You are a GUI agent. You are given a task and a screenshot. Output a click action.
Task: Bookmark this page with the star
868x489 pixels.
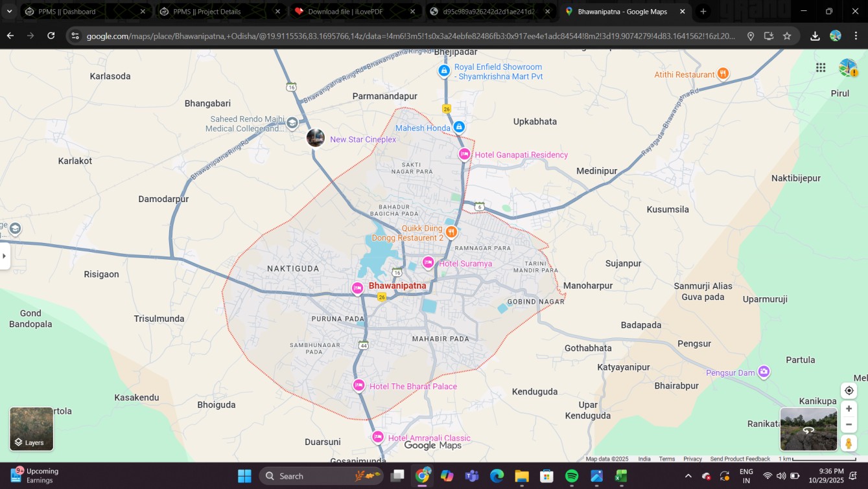[x=787, y=36]
